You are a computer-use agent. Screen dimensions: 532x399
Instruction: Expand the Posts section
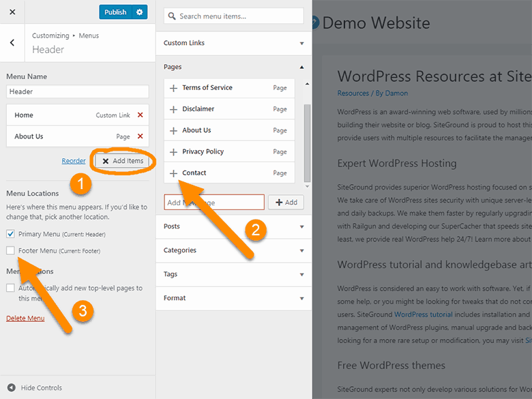234,226
